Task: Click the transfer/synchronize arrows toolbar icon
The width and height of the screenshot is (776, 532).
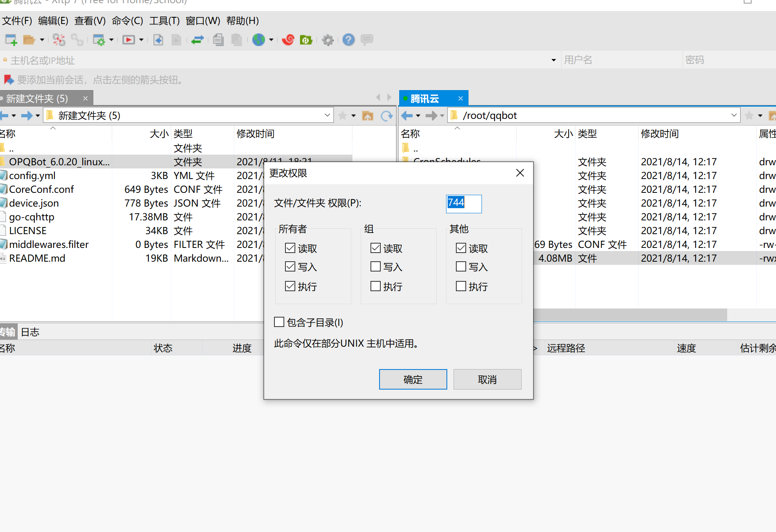Action: point(198,40)
